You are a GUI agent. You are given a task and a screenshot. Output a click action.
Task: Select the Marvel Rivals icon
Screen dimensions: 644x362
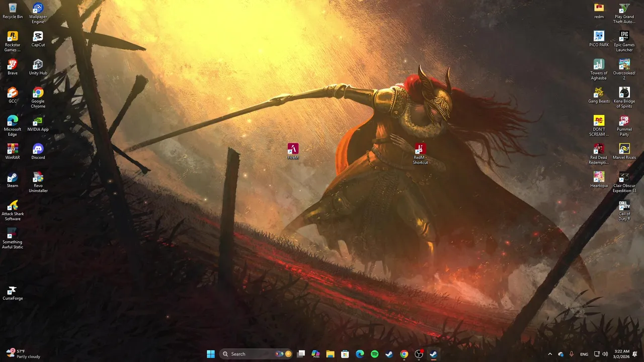[624, 152]
